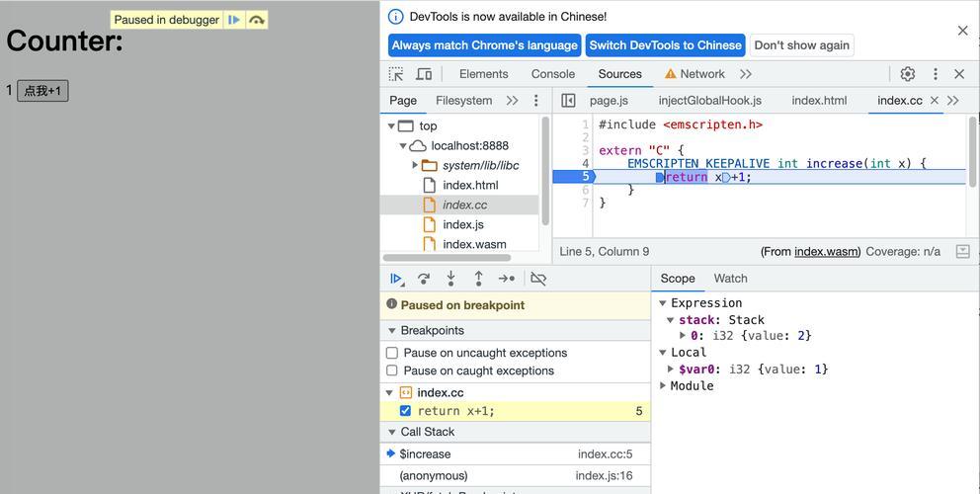Activate the inspect element picker icon
Image resolution: width=980 pixels, height=494 pixels.
395,74
